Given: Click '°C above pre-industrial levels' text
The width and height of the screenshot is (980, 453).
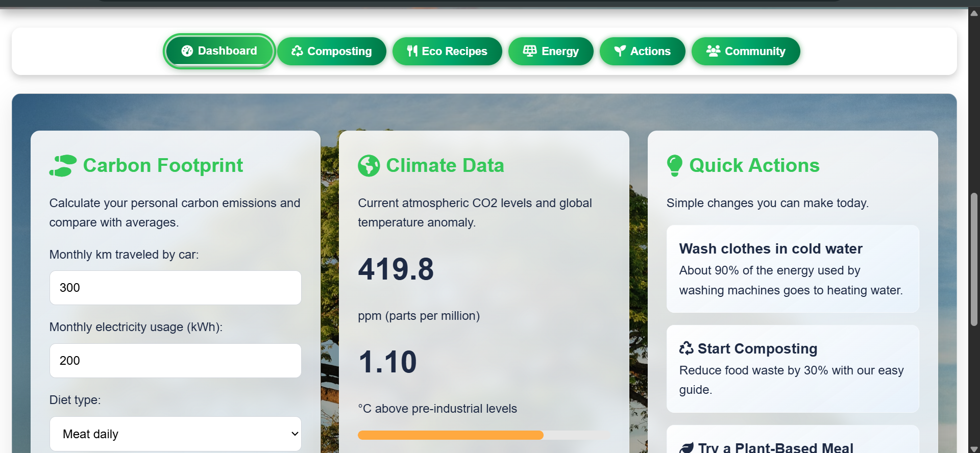Looking at the screenshot, I should point(437,409).
